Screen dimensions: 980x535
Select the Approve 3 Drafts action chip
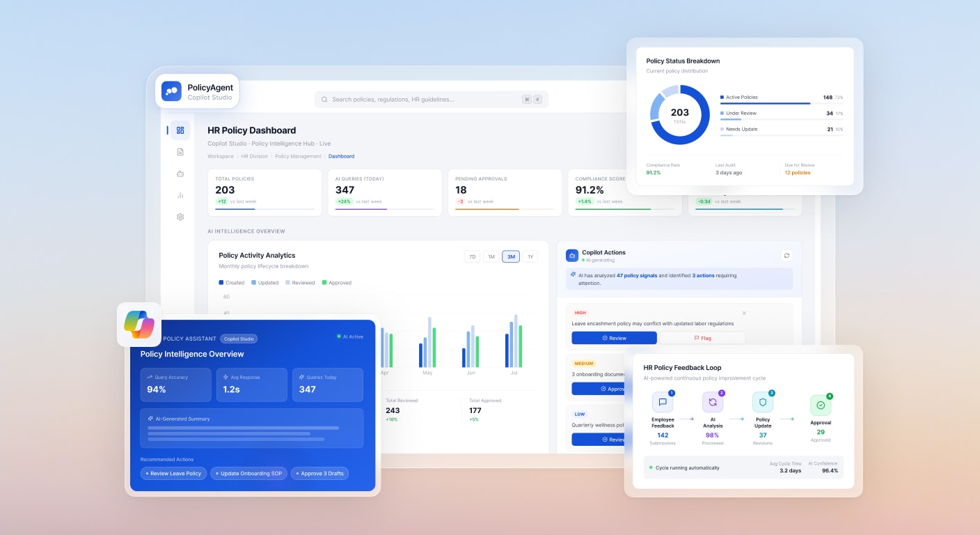click(319, 473)
